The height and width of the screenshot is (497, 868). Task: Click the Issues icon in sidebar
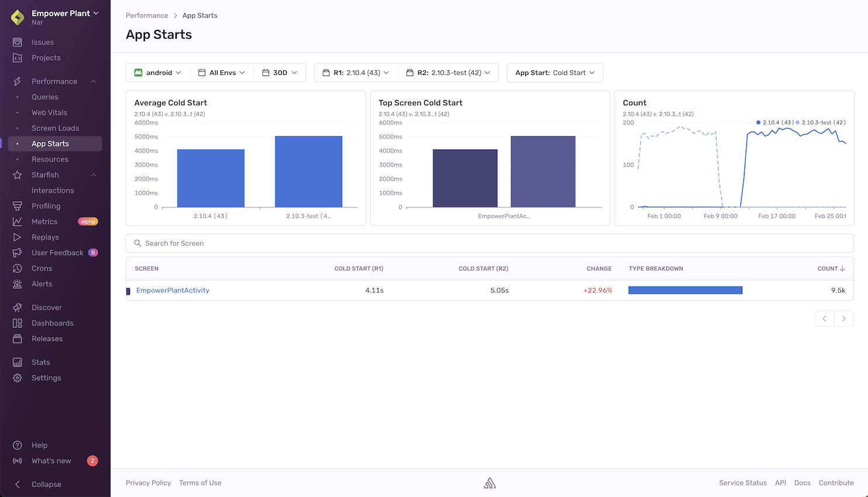[x=18, y=42]
